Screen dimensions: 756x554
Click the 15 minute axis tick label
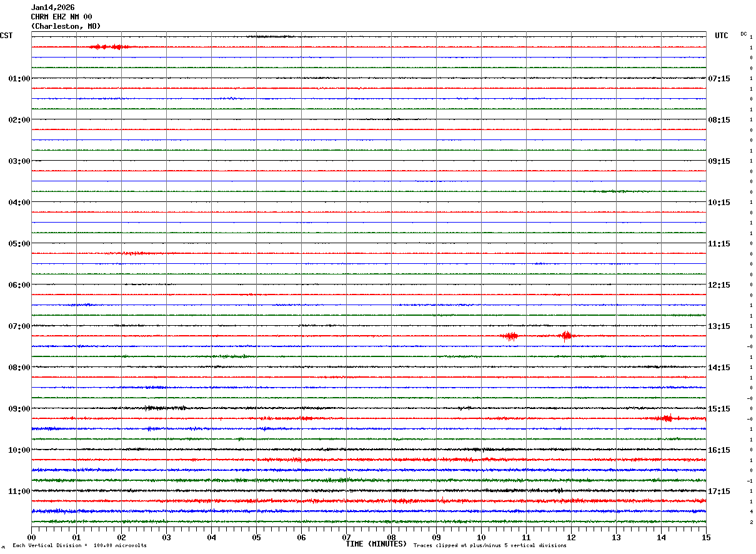(706, 537)
